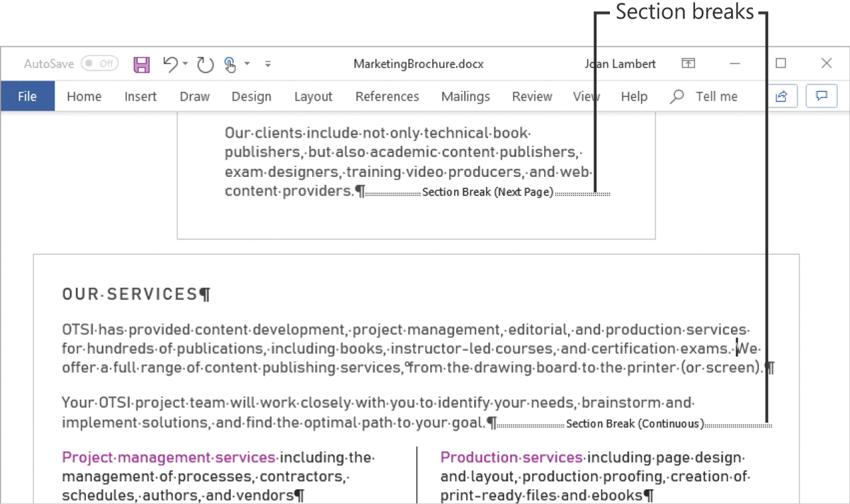Click the Redo circular arrow icon

coord(205,65)
